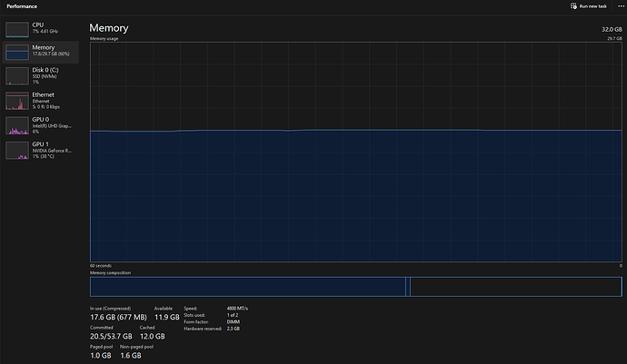Click the Run new task icon

(x=573, y=6)
